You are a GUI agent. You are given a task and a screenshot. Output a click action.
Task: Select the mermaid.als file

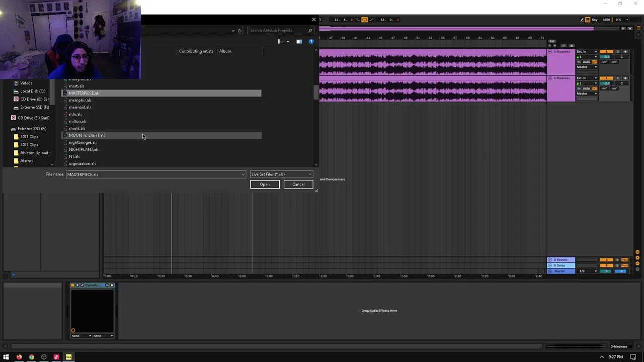[x=79, y=107]
